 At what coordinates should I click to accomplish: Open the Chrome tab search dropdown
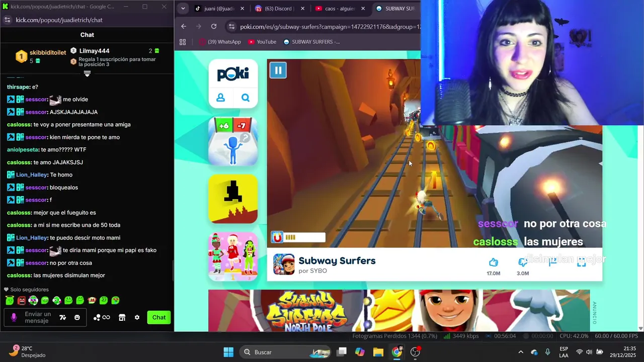point(183,9)
